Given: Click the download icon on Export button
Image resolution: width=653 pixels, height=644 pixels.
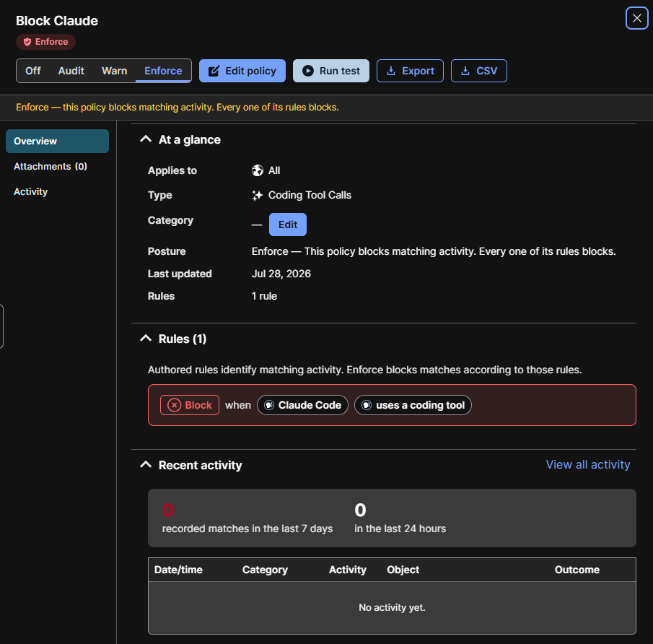Looking at the screenshot, I should [390, 71].
